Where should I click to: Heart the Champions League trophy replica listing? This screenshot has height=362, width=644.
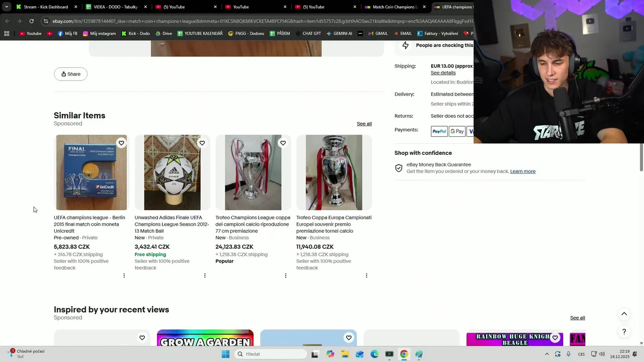click(x=283, y=143)
